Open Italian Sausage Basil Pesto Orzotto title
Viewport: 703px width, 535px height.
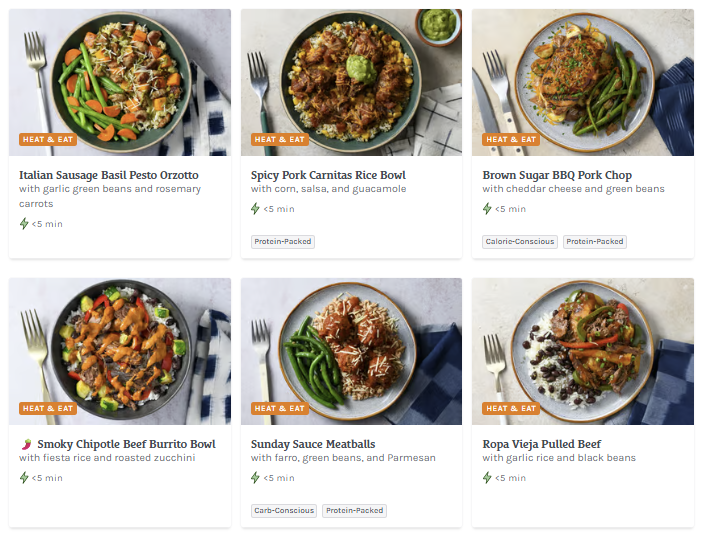click(109, 175)
